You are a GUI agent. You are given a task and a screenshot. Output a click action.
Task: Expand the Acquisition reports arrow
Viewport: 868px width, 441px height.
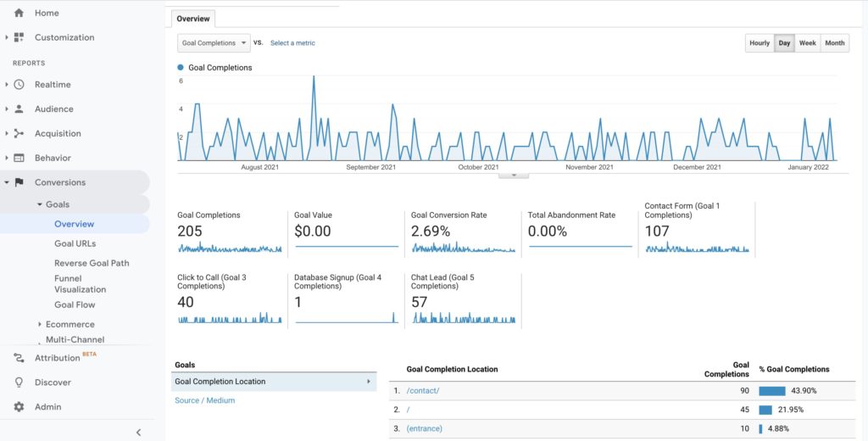(7, 133)
